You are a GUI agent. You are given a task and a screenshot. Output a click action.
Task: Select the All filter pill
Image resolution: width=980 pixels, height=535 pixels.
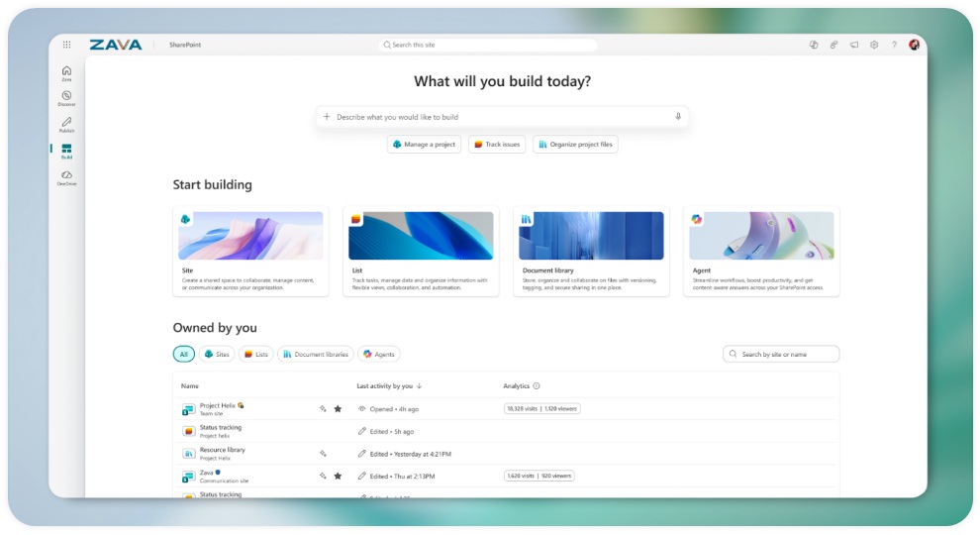(184, 354)
